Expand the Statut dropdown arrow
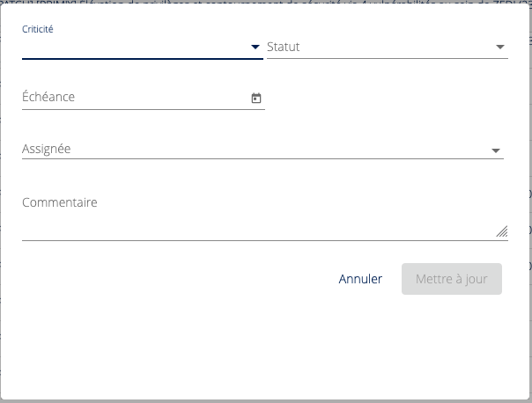532x403 pixels. pos(499,47)
